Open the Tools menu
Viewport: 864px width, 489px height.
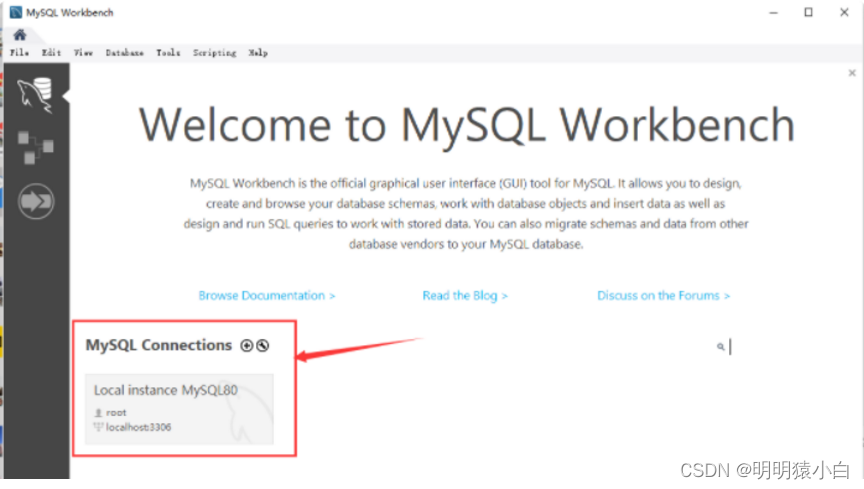(168, 53)
